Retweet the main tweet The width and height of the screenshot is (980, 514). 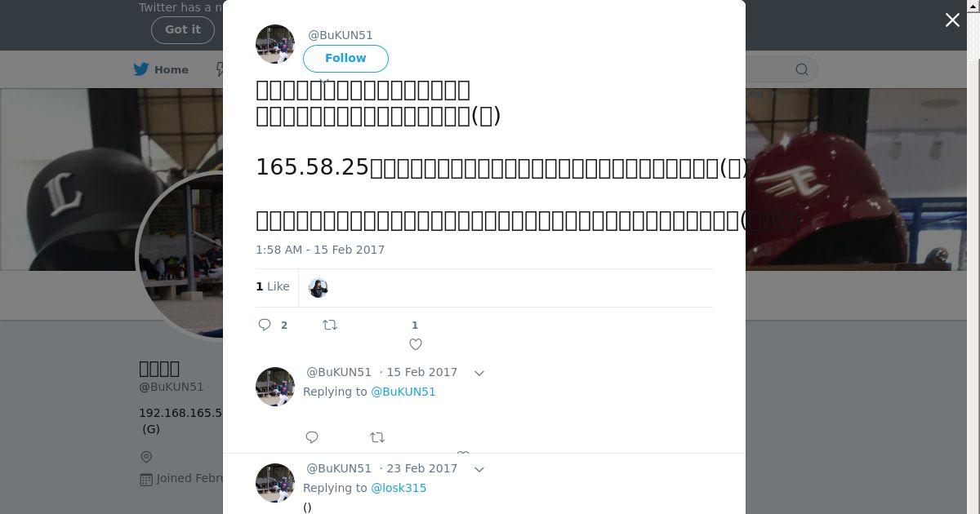[x=330, y=325]
